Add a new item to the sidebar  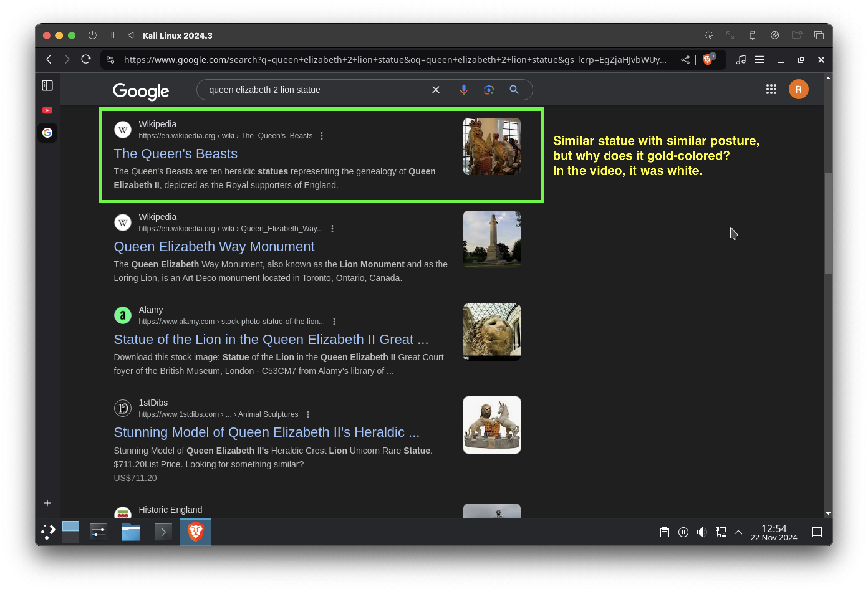click(47, 503)
